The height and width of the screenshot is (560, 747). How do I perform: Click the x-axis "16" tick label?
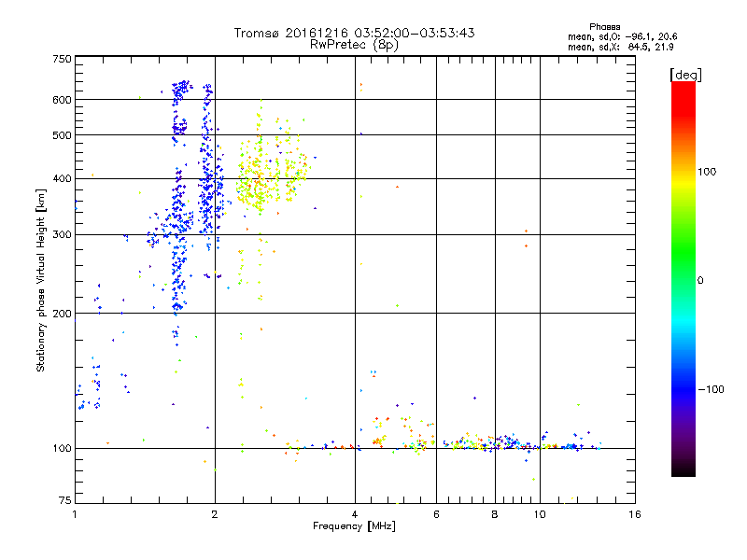(x=635, y=514)
